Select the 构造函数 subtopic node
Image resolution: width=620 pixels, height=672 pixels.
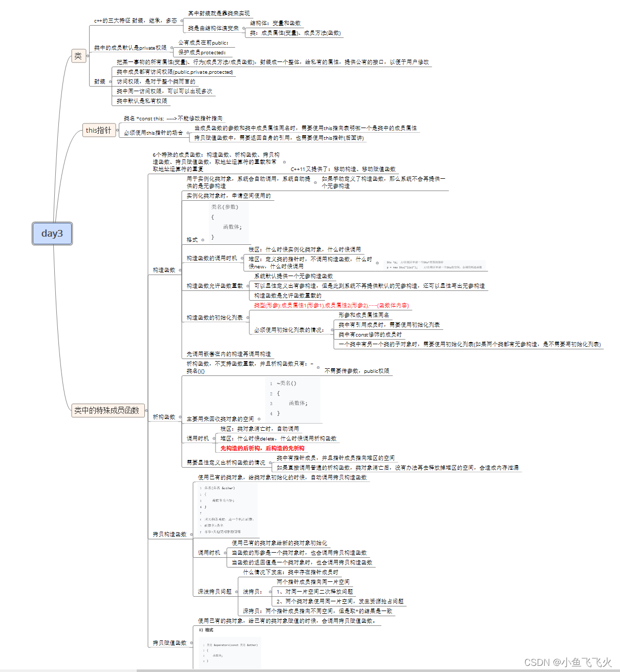(x=163, y=270)
